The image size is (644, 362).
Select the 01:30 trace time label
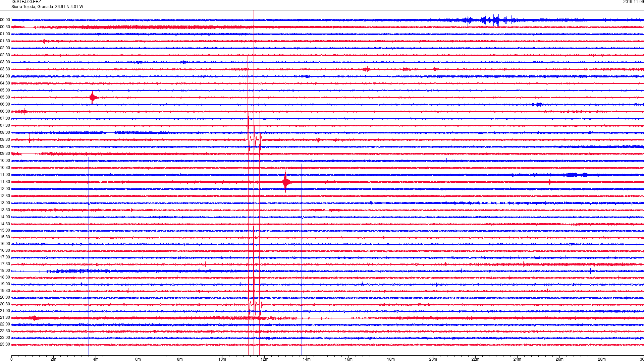(5, 41)
